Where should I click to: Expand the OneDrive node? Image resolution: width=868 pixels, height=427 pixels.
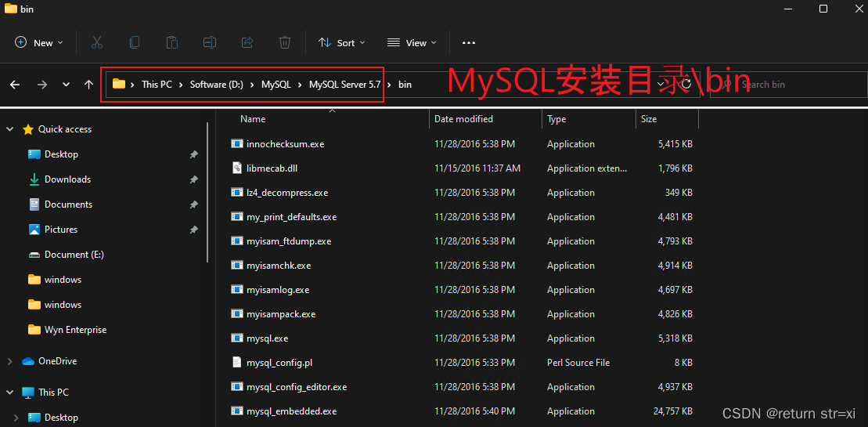click(10, 361)
